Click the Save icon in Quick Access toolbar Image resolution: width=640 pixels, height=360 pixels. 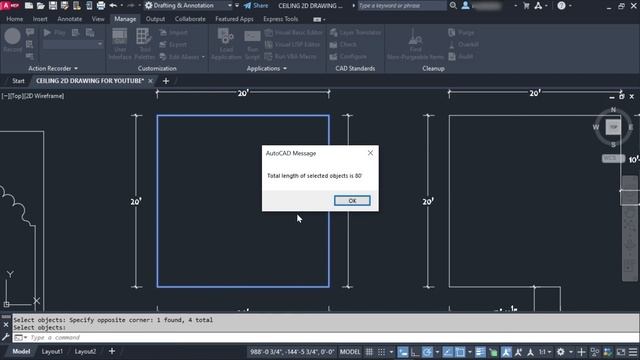(x=53, y=6)
